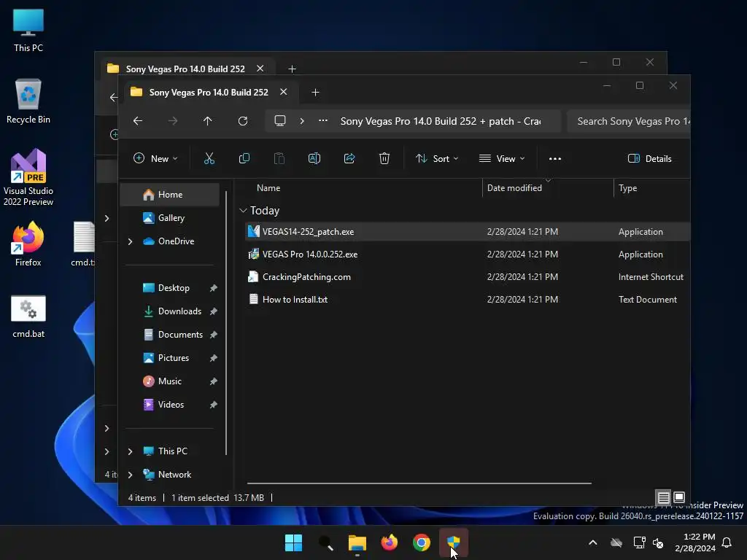Open Home in the navigation pane
This screenshot has width=747, height=560.
tap(170, 194)
